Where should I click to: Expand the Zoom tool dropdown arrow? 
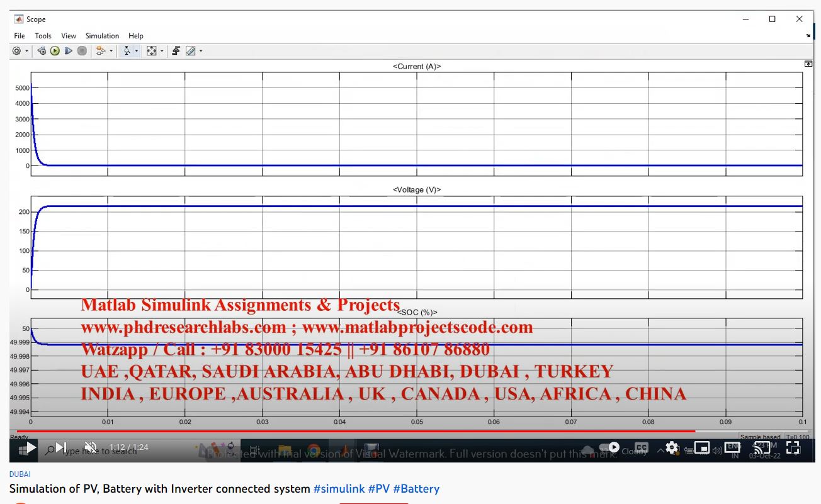(x=136, y=51)
